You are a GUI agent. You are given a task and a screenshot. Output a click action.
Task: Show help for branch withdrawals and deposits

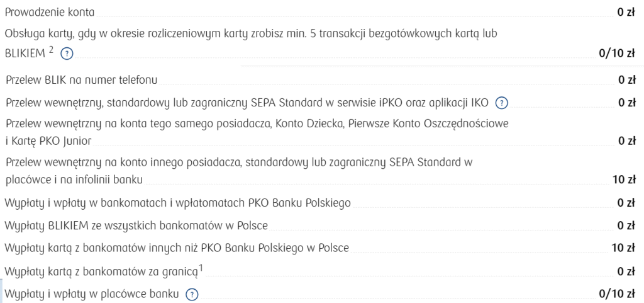tap(192, 294)
